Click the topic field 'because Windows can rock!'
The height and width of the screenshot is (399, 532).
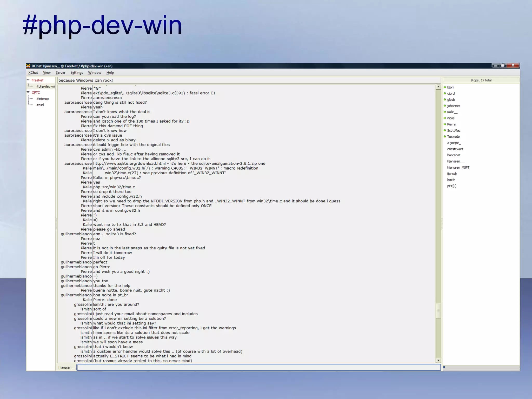pos(249,80)
